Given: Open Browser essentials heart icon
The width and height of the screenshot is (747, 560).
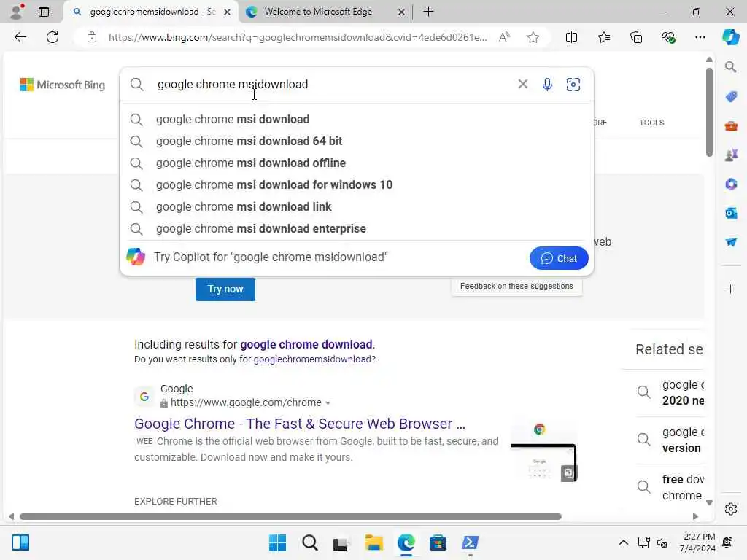Looking at the screenshot, I should 668,37.
